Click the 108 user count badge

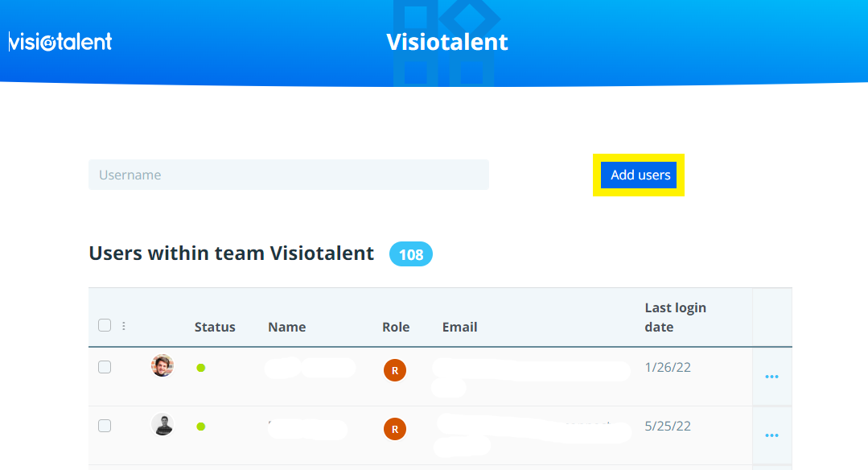pos(411,254)
